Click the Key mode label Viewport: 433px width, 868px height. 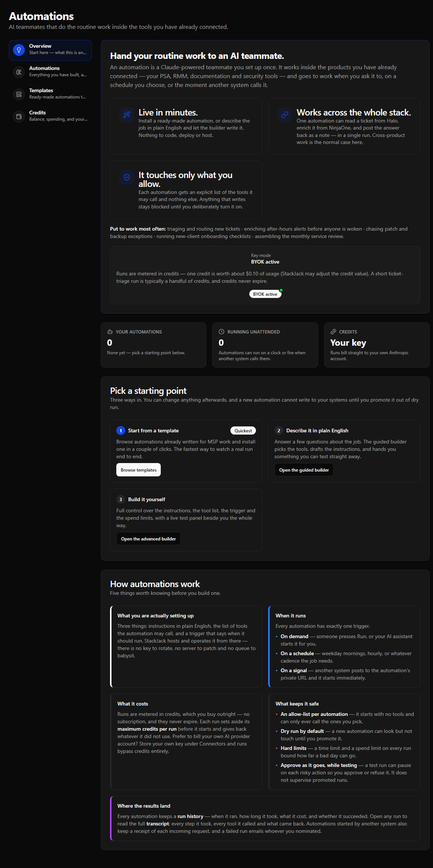click(x=261, y=255)
